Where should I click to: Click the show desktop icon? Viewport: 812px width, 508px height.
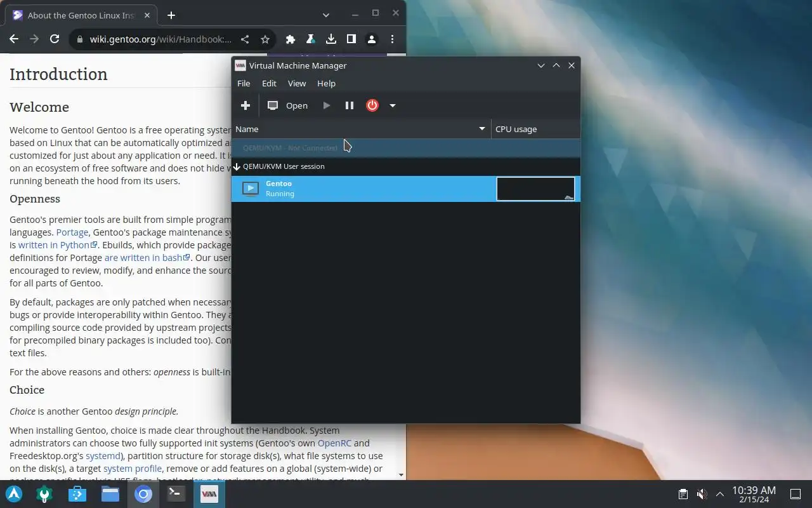click(796, 494)
